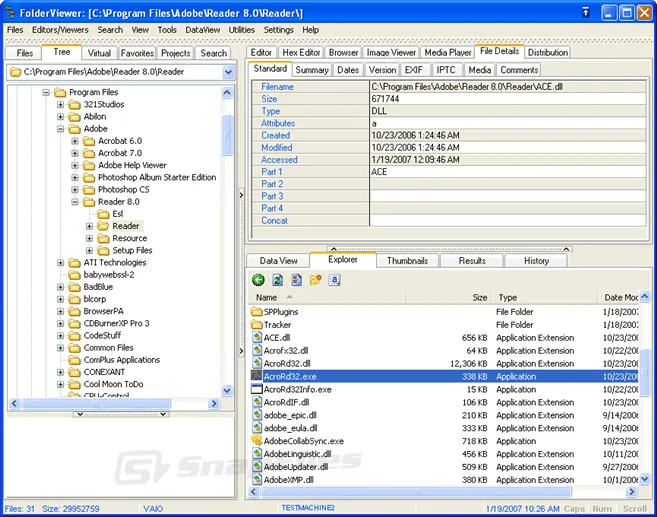657x517 pixels.
Task: Click the adobe_epic.dll file icon
Action: click(x=256, y=415)
